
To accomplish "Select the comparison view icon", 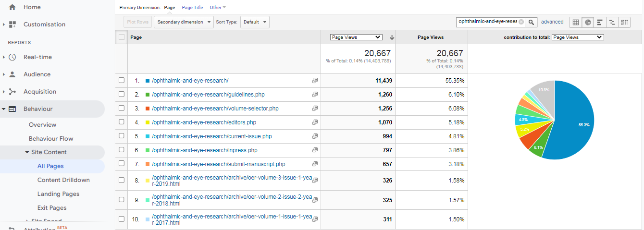I will pos(612,22).
